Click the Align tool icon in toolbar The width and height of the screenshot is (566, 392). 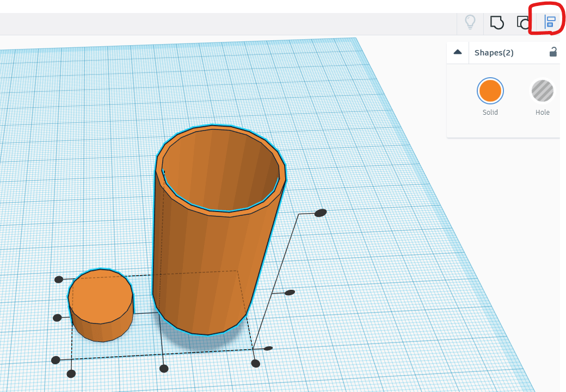[x=549, y=22]
